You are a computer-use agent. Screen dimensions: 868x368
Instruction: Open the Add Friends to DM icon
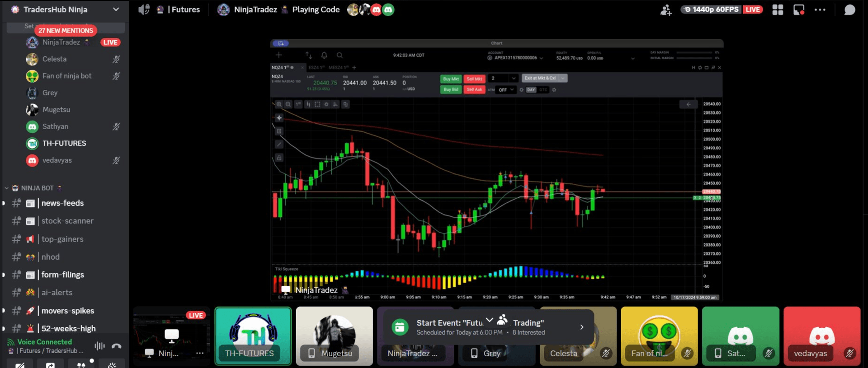(x=665, y=10)
